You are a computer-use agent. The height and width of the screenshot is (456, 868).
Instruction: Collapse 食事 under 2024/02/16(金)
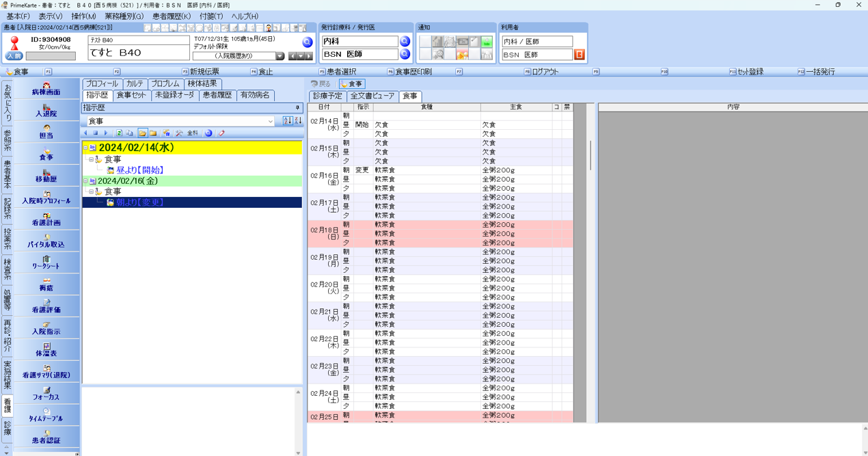pyautogui.click(x=91, y=192)
